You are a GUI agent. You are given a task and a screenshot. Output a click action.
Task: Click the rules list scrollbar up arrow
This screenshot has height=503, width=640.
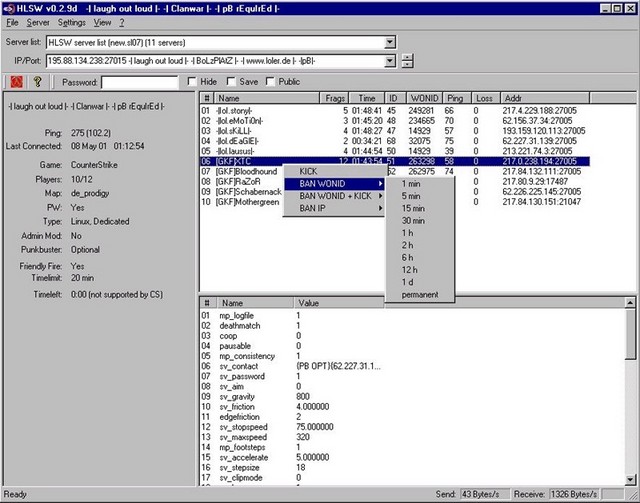tap(630, 303)
